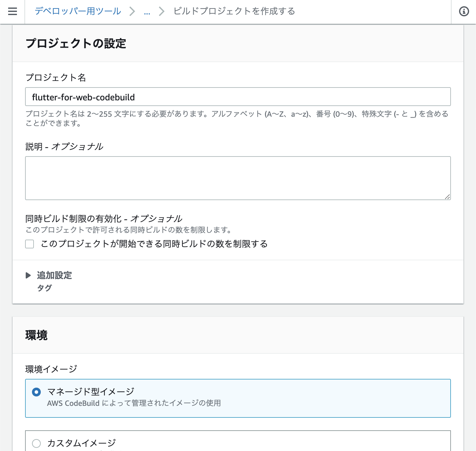Expand the collapsed "..." breadcrumb item
Screen dimensions: 476x451
(x=146, y=13)
